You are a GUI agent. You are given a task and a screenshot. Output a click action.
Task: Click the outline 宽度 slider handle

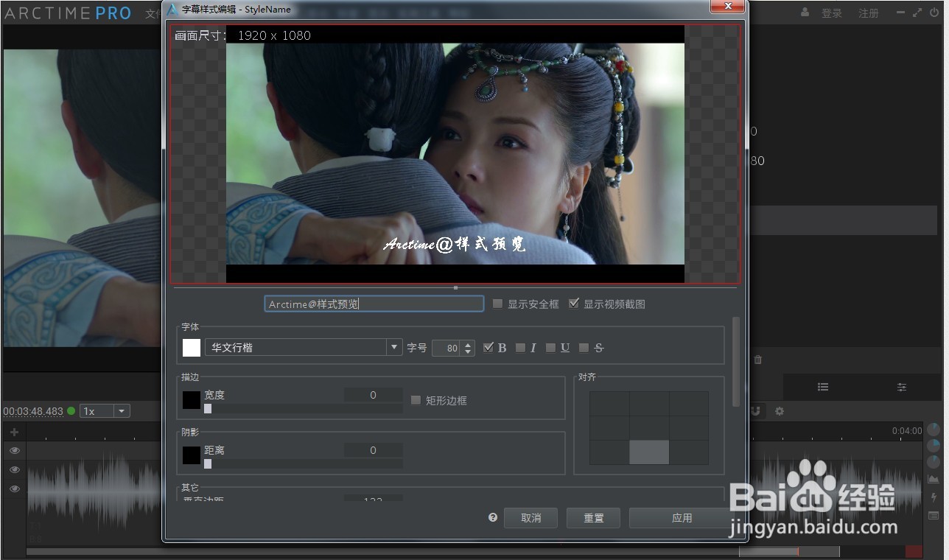[x=208, y=408]
